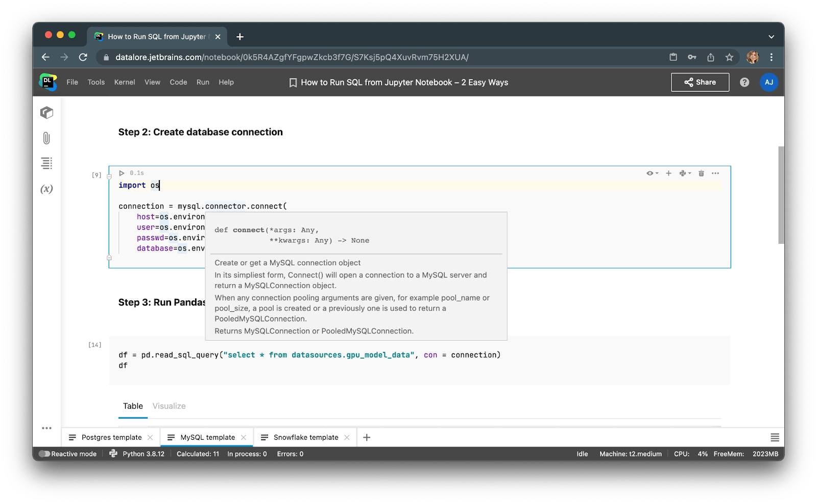
Task: Add a new cell below using plus icon
Action: point(668,173)
